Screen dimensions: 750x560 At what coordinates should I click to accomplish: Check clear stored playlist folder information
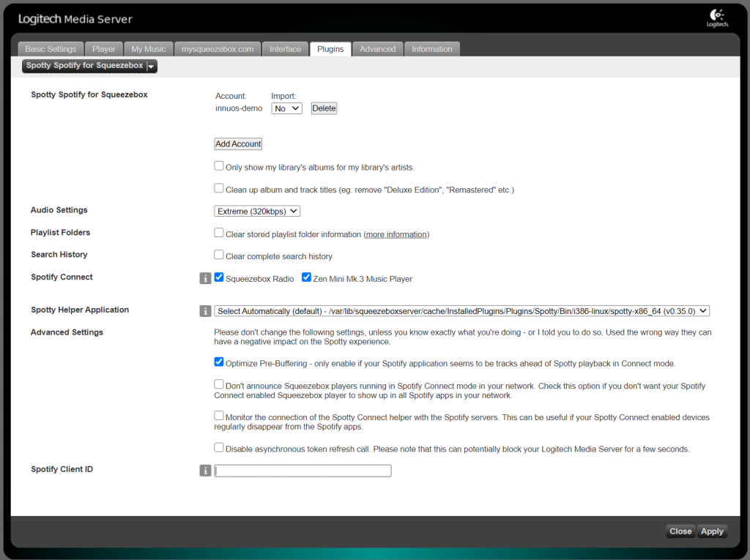pyautogui.click(x=218, y=233)
